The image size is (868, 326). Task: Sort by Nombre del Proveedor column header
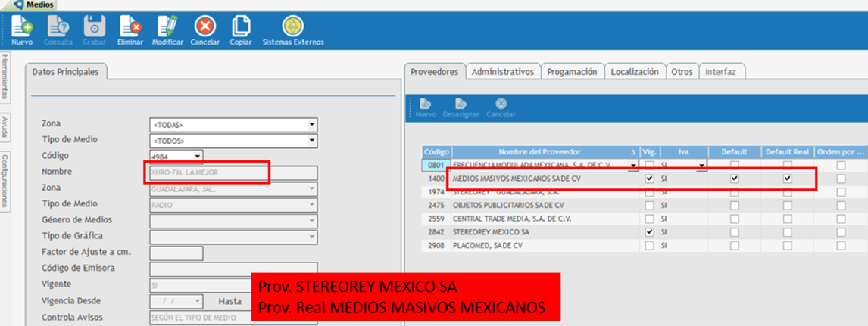546,151
